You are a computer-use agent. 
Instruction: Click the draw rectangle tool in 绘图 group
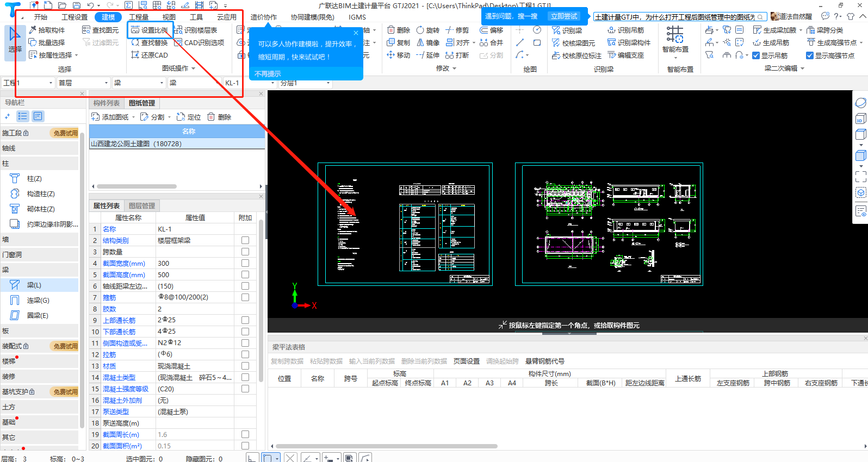click(x=537, y=42)
